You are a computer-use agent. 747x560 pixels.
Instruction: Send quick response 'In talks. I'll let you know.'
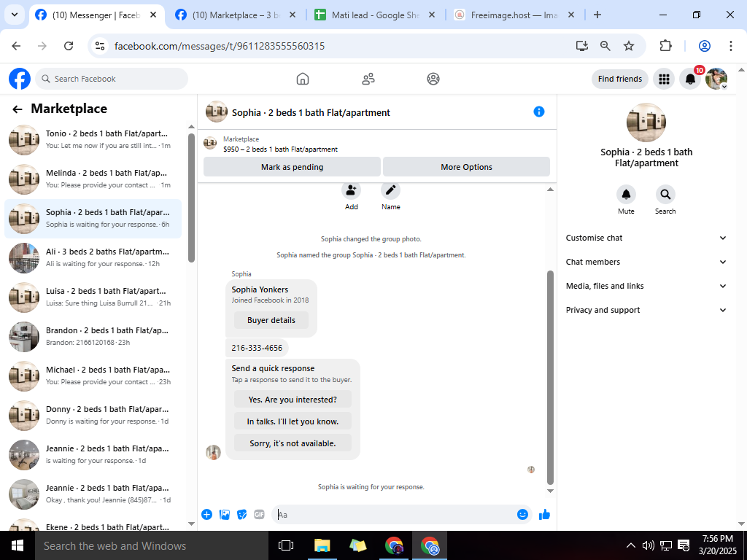293,421
